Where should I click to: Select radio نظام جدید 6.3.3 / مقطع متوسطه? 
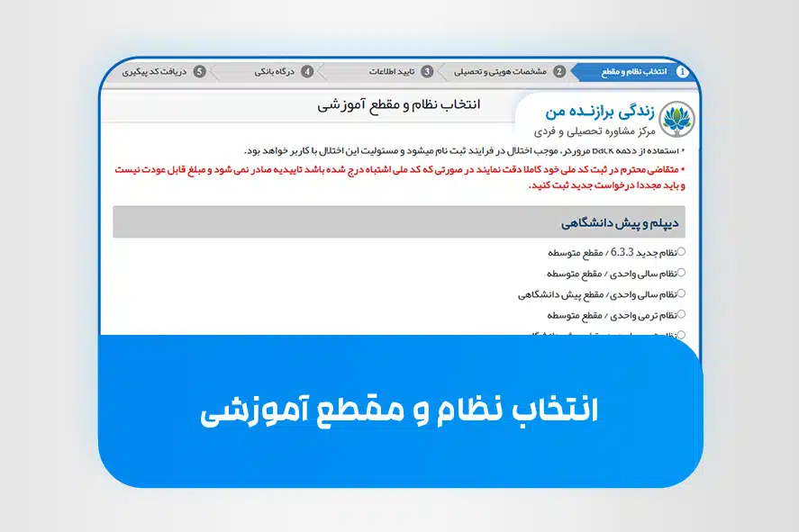pyautogui.click(x=681, y=251)
